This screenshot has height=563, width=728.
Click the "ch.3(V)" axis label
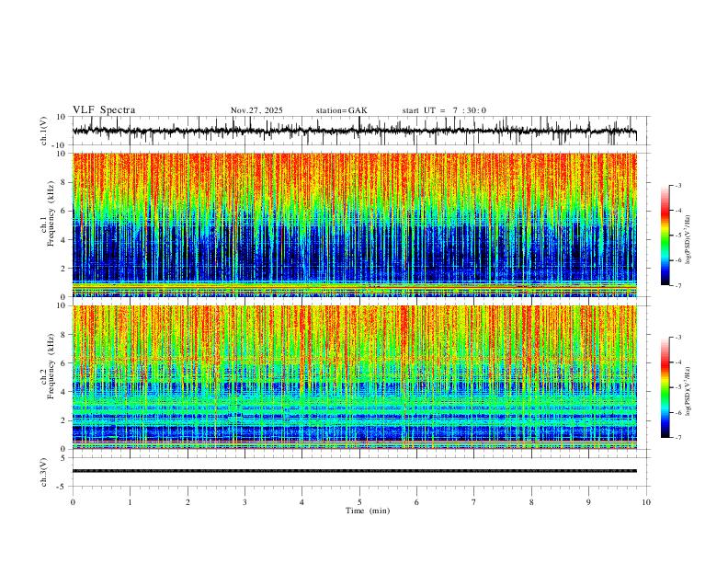44,472
